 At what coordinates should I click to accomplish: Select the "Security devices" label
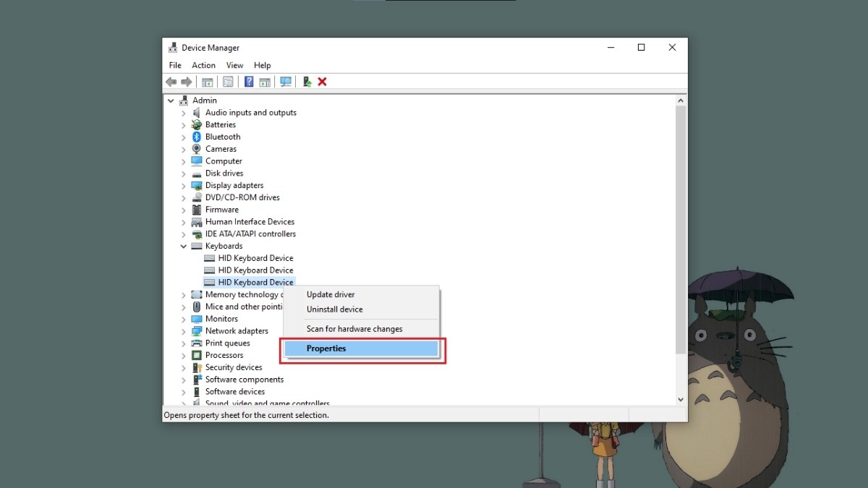(234, 367)
